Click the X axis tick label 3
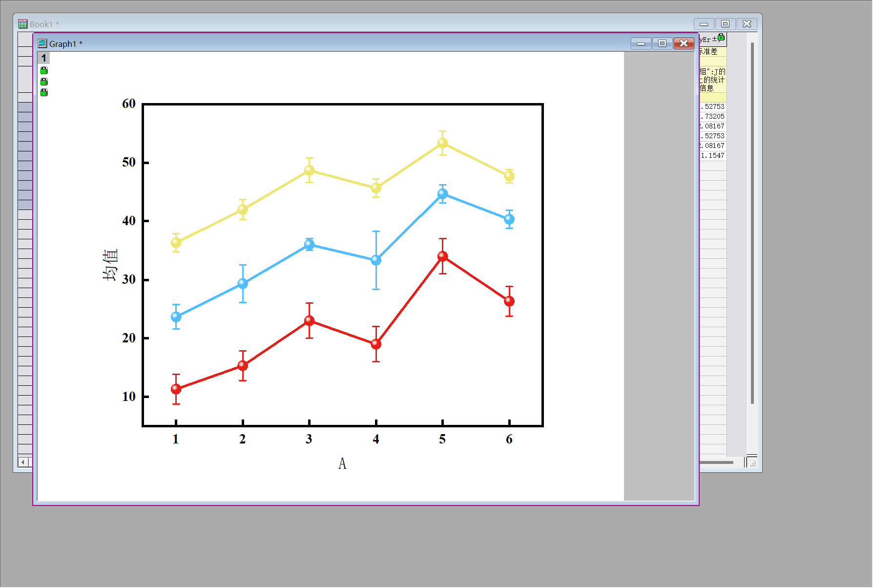 click(x=309, y=439)
